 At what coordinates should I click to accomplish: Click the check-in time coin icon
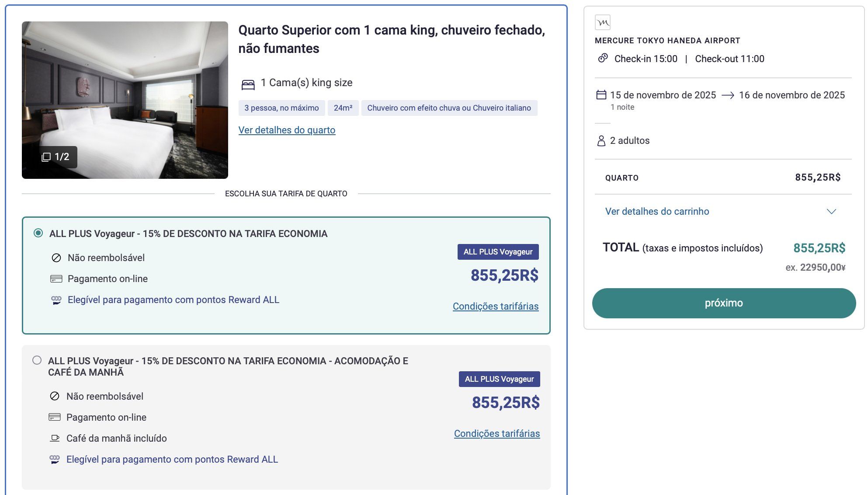pos(603,58)
